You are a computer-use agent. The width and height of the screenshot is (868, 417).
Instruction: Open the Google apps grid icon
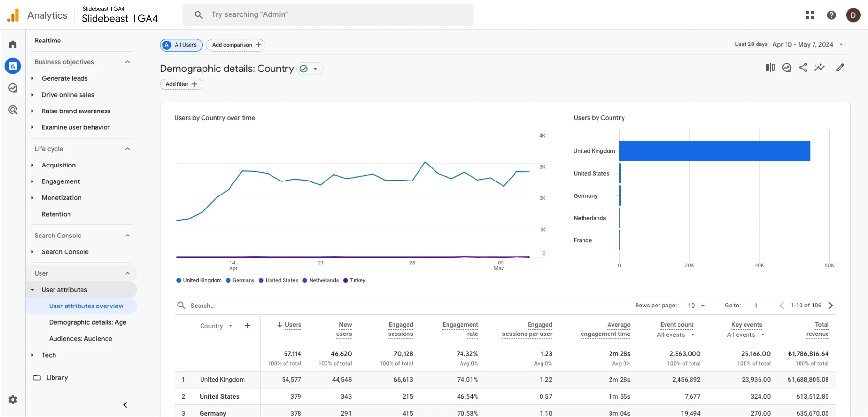point(810,15)
